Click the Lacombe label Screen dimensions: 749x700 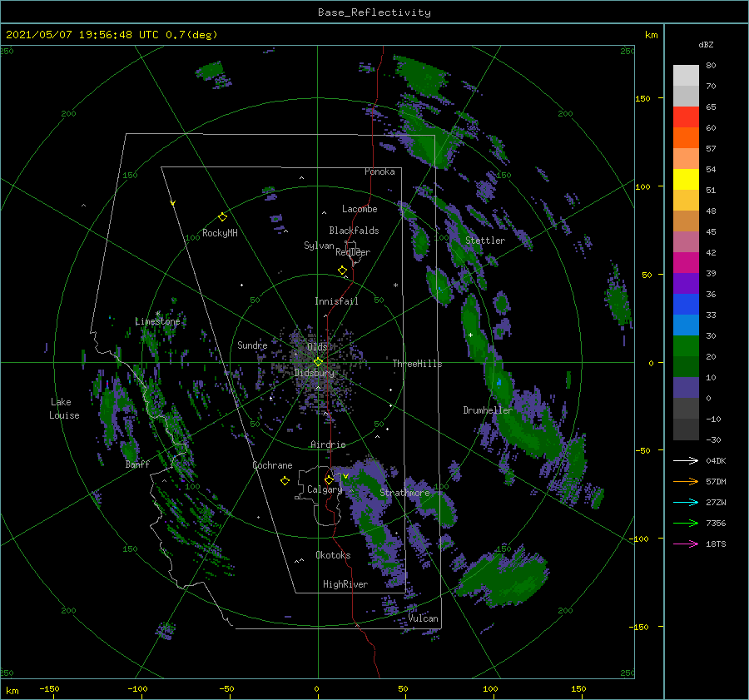[360, 209]
